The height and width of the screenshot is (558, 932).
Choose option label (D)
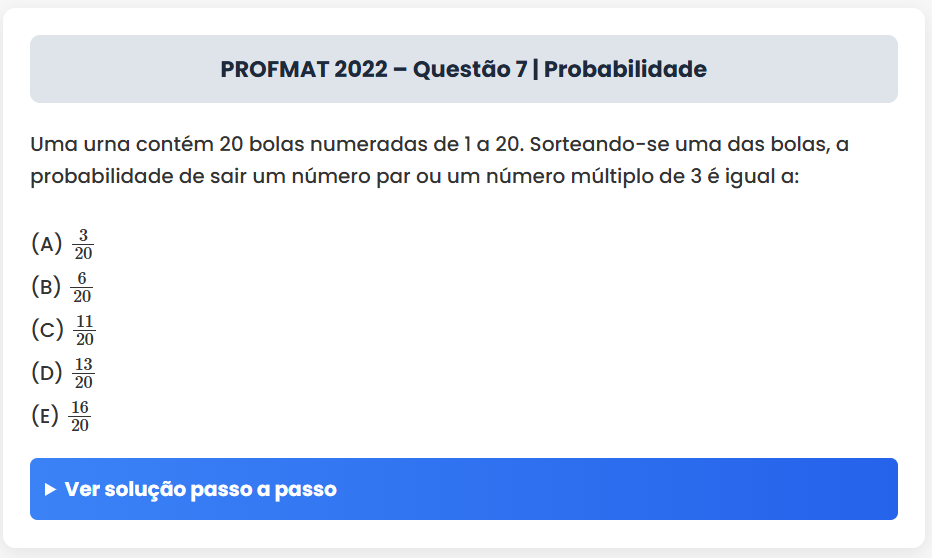coord(48,373)
